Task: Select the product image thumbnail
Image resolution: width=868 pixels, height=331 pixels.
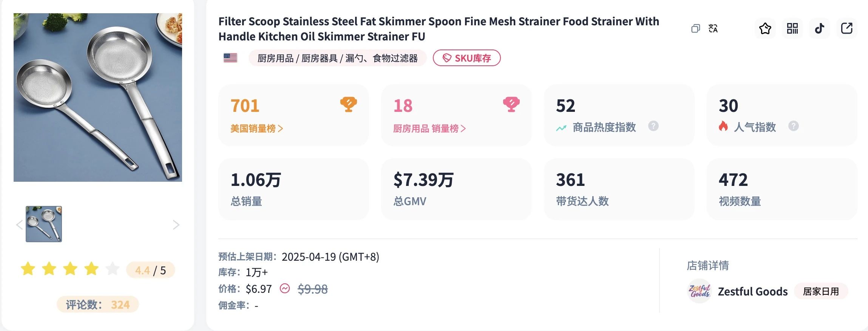Action: pos(44,224)
